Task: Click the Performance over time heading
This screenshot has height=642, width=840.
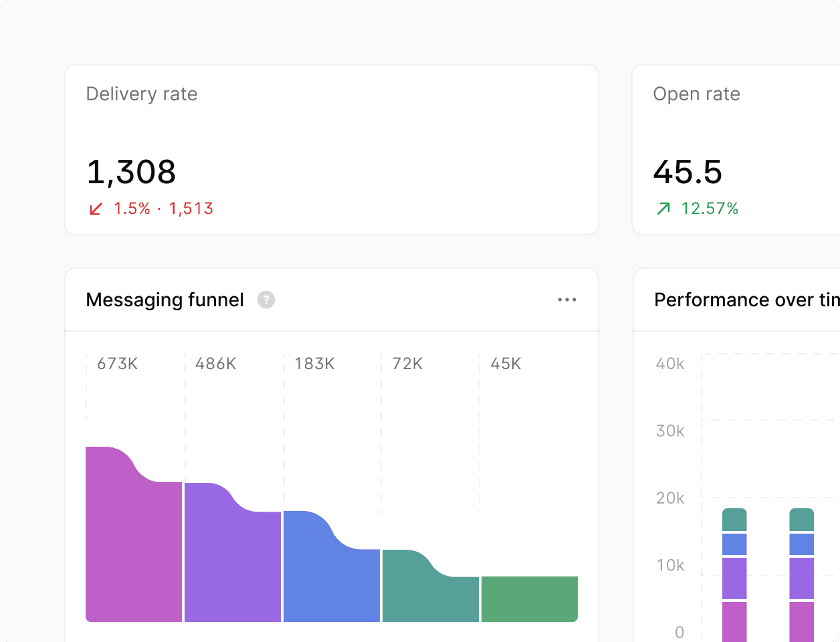Action: pos(747,300)
